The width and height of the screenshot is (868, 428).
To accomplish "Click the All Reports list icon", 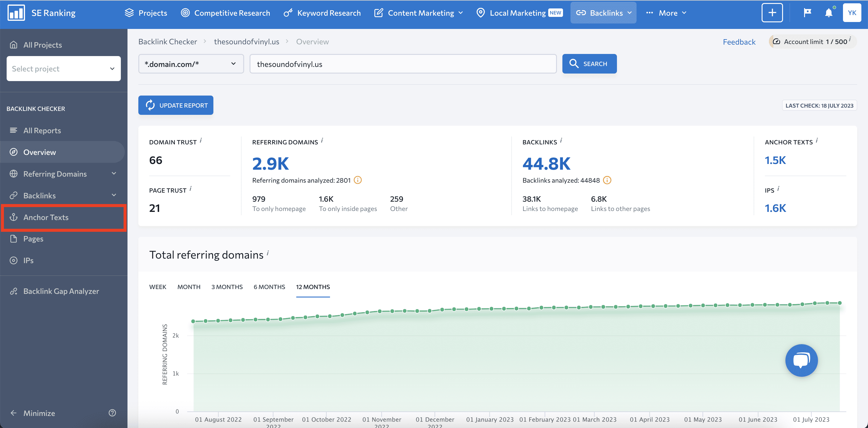I will (14, 131).
